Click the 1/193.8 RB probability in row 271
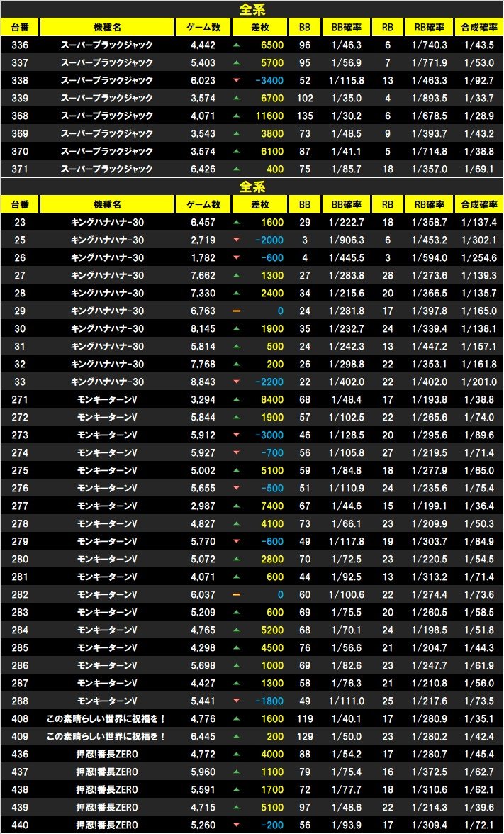The height and width of the screenshot is (834, 504). (429, 399)
